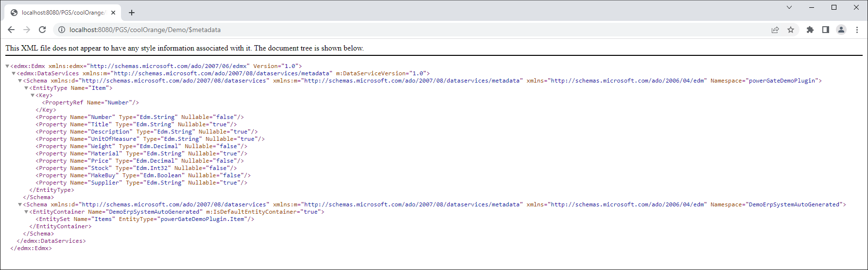
Task: Toggle the browser side panel
Action: coord(825,30)
